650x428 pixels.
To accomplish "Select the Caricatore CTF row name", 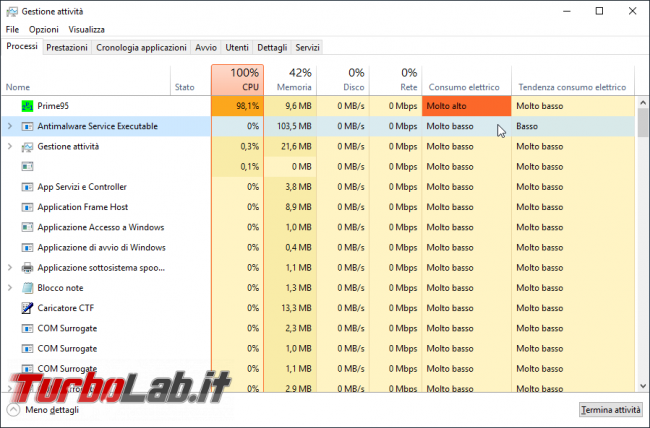I will 65,308.
